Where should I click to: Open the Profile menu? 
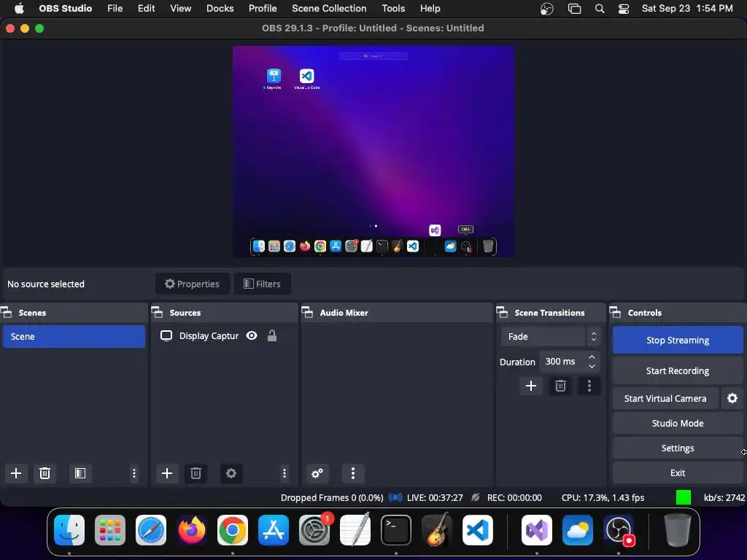click(263, 9)
